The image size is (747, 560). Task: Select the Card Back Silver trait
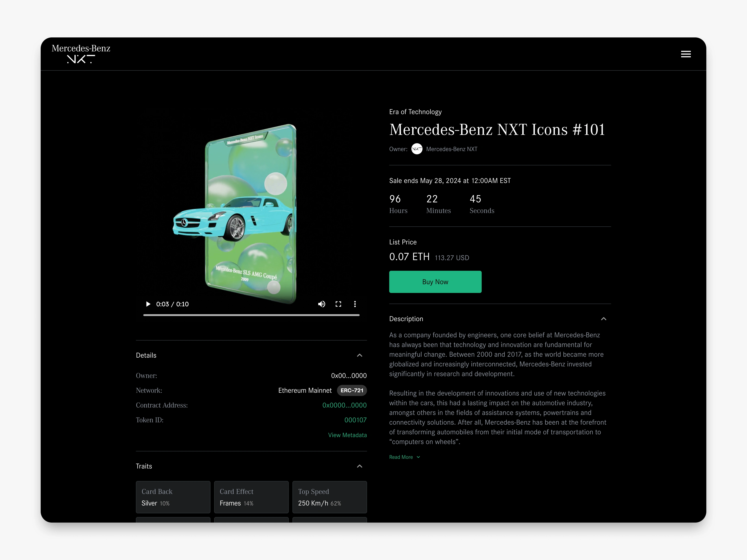173,497
